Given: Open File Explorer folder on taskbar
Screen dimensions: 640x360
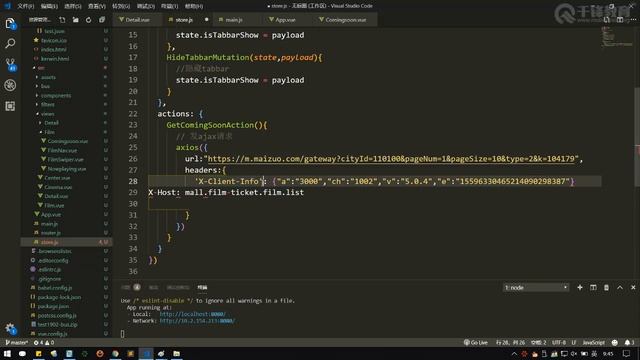Looking at the screenshot, I should pyautogui.click(x=176, y=353).
